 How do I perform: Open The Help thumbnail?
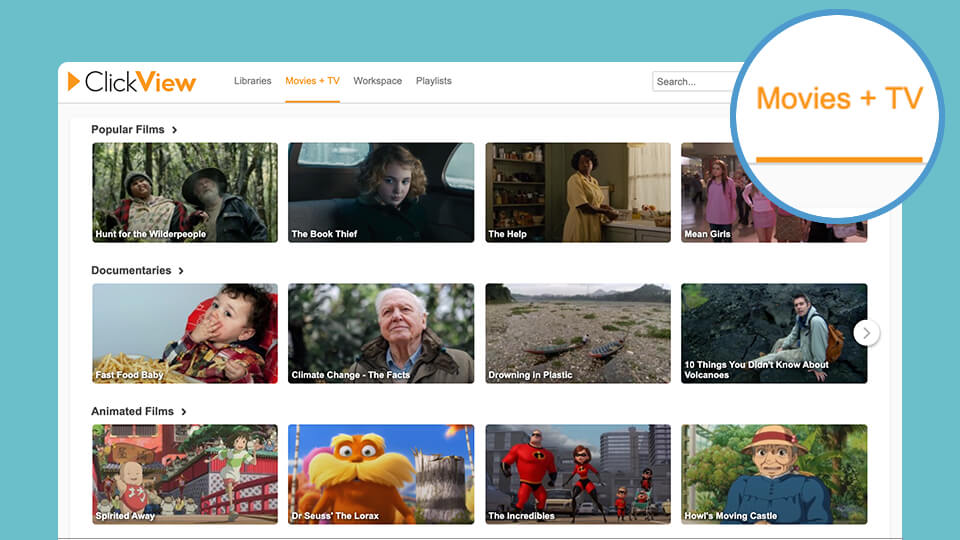click(578, 192)
